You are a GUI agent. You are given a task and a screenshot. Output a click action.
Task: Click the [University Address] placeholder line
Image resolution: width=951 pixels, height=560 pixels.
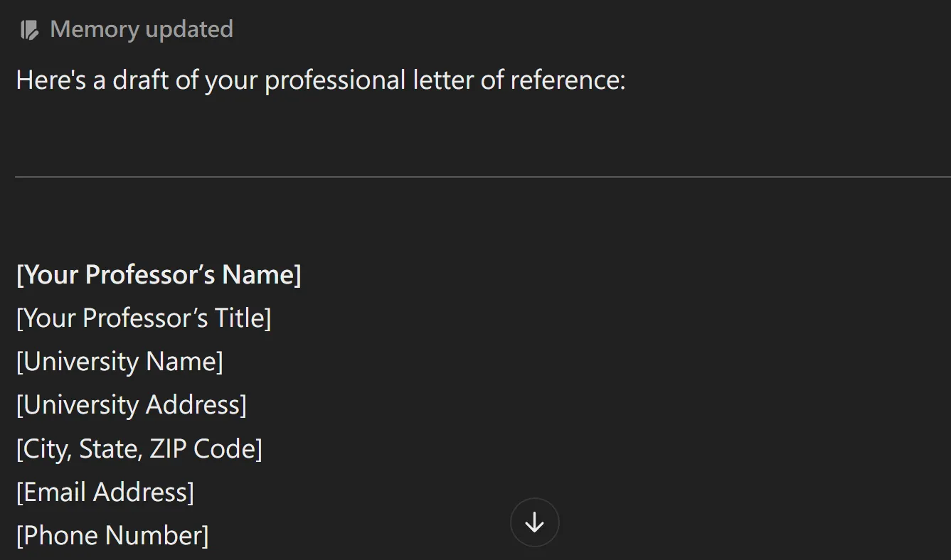pyautogui.click(x=132, y=404)
